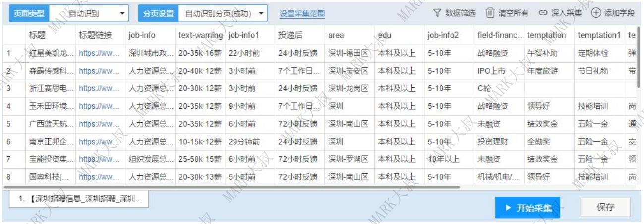The height and width of the screenshot is (224, 644).
Task: Select the 20-30k·13薪 salary cell
Action: click(x=200, y=177)
